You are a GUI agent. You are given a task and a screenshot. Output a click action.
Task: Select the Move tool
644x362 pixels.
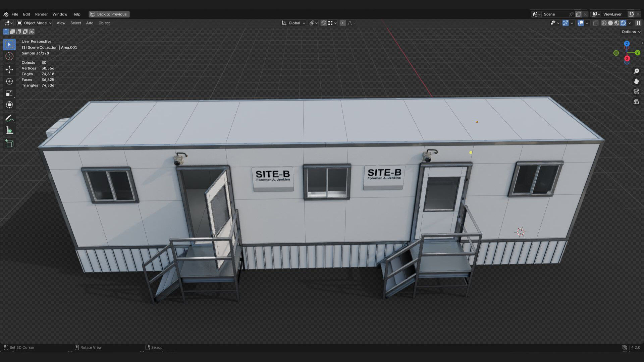point(9,69)
